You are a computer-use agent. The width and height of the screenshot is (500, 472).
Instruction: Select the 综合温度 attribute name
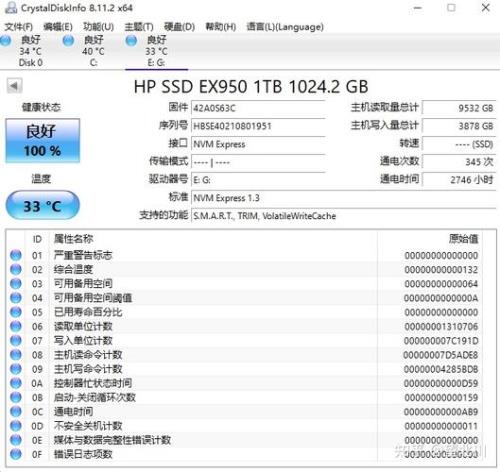point(73,269)
